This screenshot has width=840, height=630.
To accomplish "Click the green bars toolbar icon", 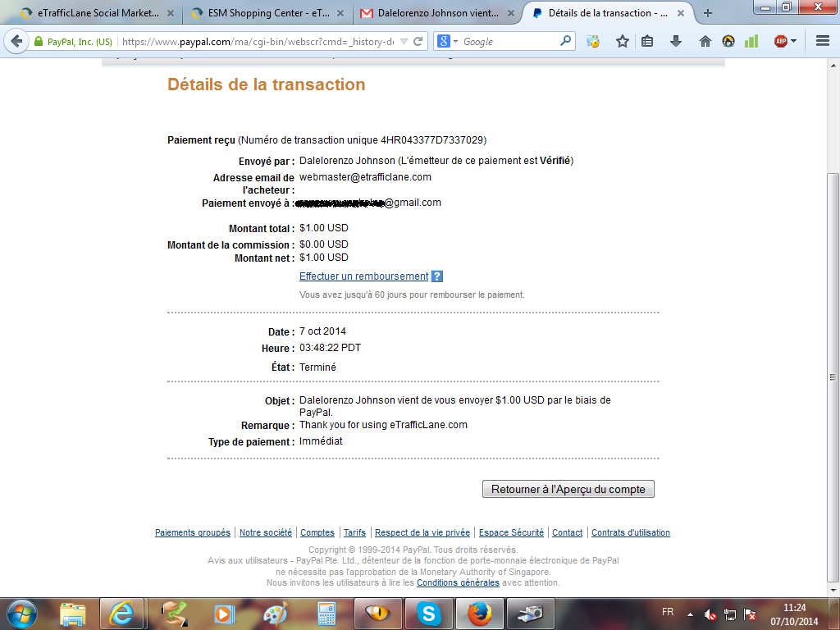I will (751, 41).
